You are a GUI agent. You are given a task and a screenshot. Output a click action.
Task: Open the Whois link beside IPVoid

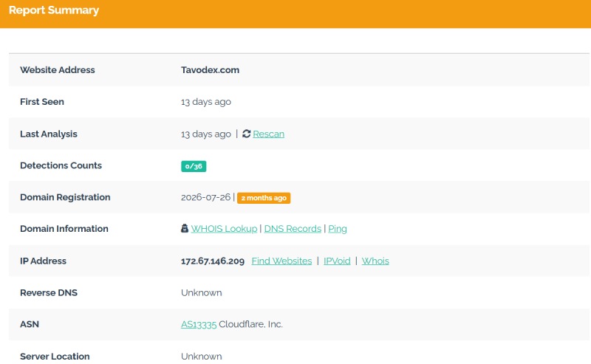point(375,261)
